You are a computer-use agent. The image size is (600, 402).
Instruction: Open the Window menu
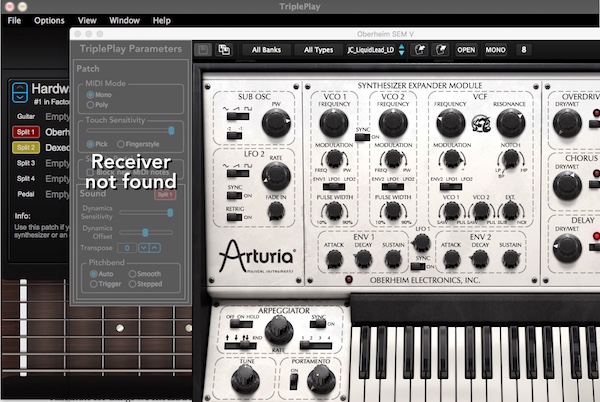(124, 21)
